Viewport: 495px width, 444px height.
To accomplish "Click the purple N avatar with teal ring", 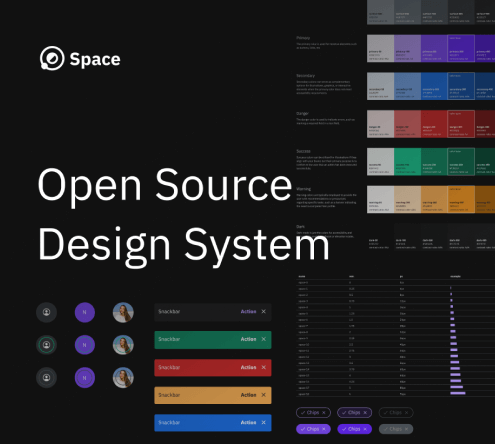I will tap(85, 345).
